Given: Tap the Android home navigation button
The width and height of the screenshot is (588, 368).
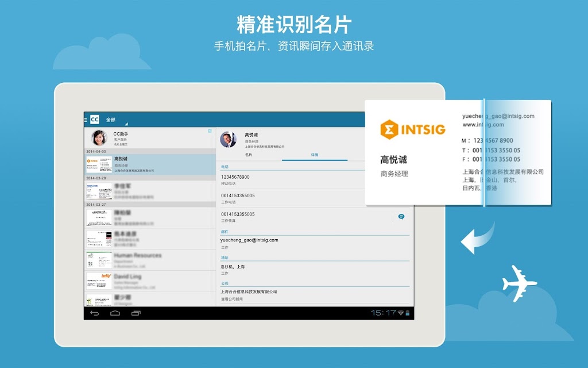Looking at the screenshot, I should [115, 313].
